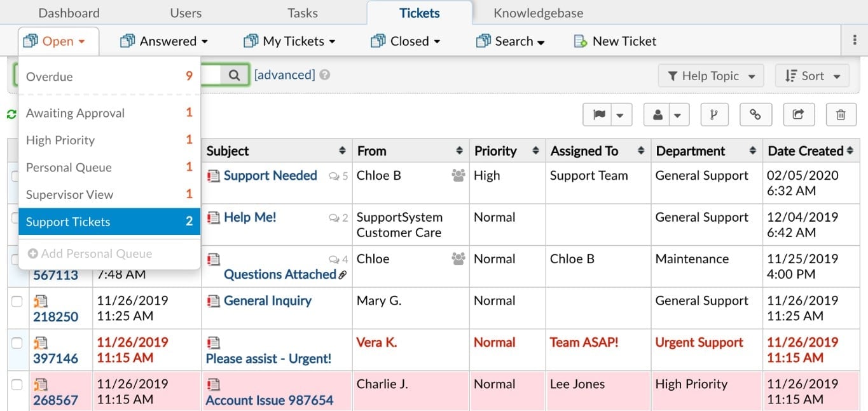
Task: Choose Overdue from the Open menu
Action: click(109, 76)
